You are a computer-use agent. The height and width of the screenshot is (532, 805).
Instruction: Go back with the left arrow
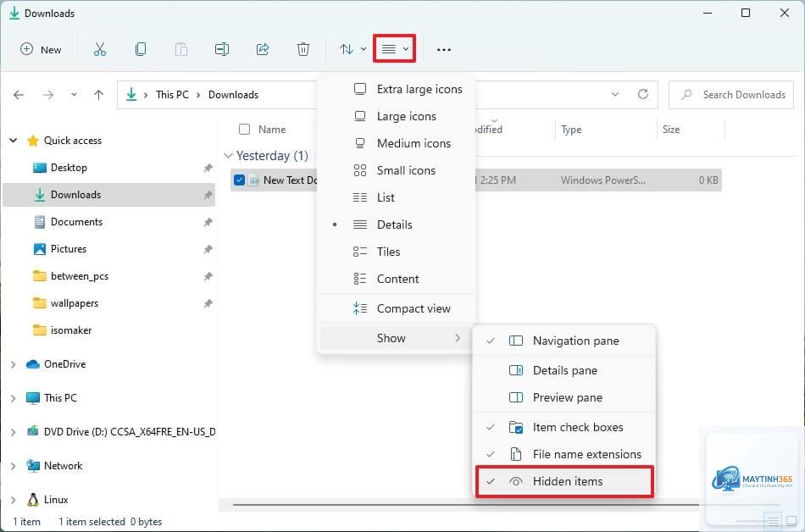[19, 95]
